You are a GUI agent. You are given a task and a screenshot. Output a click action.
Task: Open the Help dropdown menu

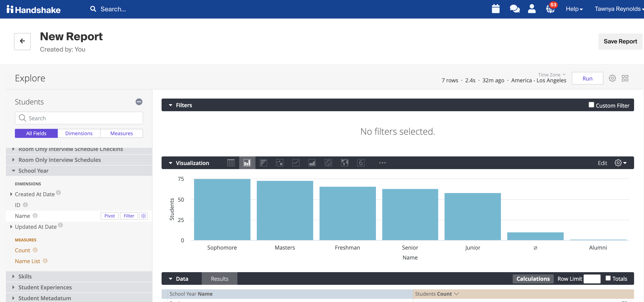574,9
